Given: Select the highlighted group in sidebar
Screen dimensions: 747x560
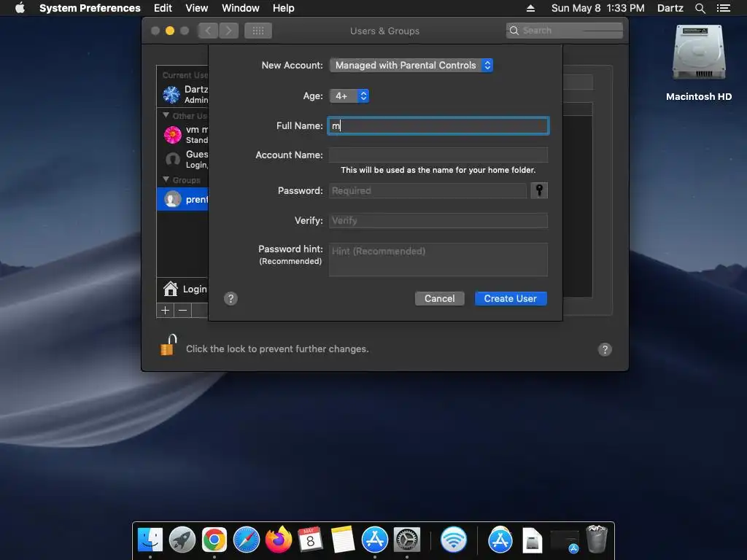Looking at the screenshot, I should (x=182, y=199).
